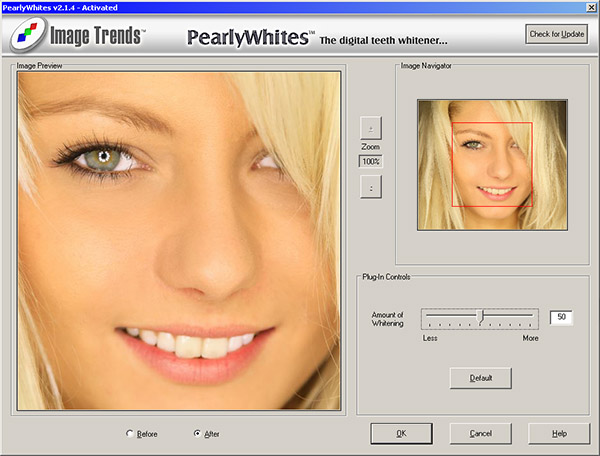Click the 'Image Navigator' group label
Image resolution: width=600 pixels, height=456 pixels.
(426, 66)
